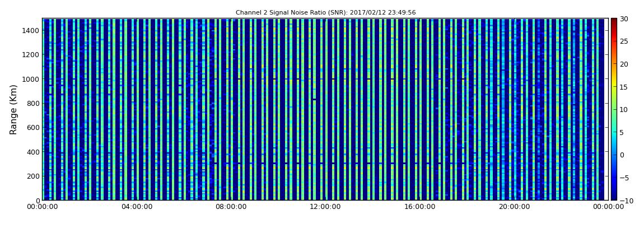The image size is (644, 228).
Task: Click the 'Range (Km)' y-axis label
Action: (13, 110)
